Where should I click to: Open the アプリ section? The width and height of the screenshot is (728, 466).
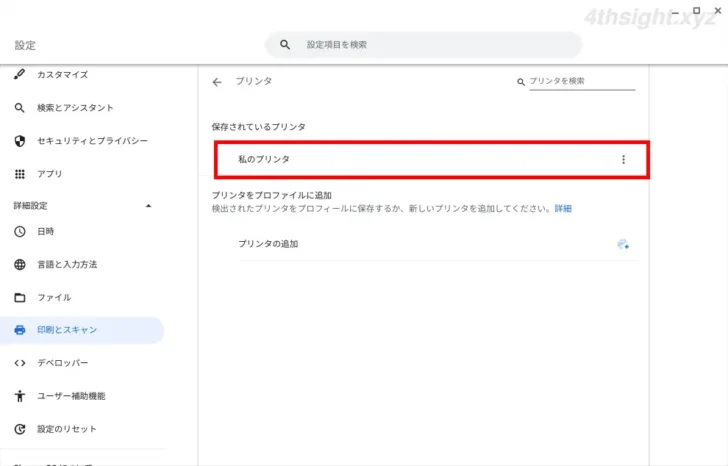[x=50, y=174]
